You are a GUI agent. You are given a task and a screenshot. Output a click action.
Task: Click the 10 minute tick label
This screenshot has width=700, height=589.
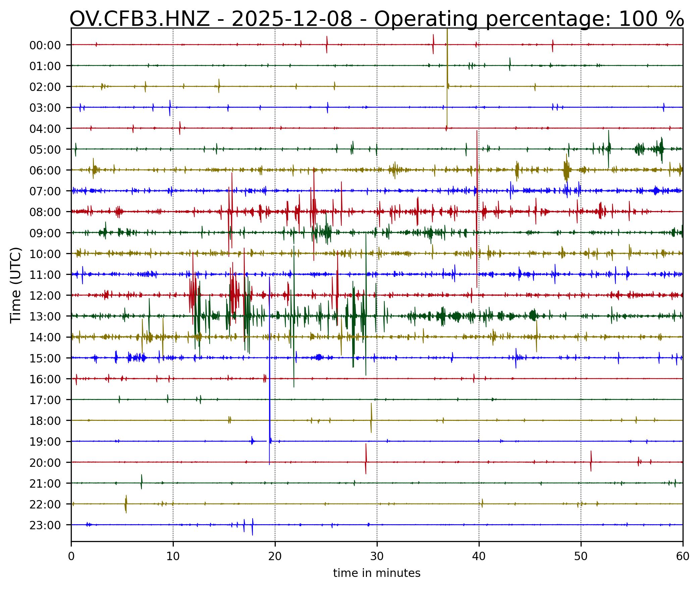[x=173, y=557]
